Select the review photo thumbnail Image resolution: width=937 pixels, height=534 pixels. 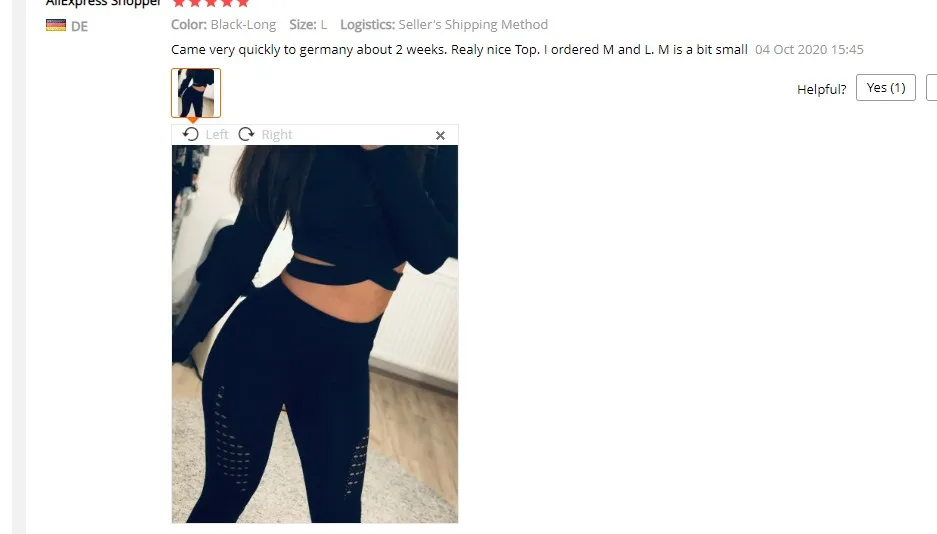(196, 93)
